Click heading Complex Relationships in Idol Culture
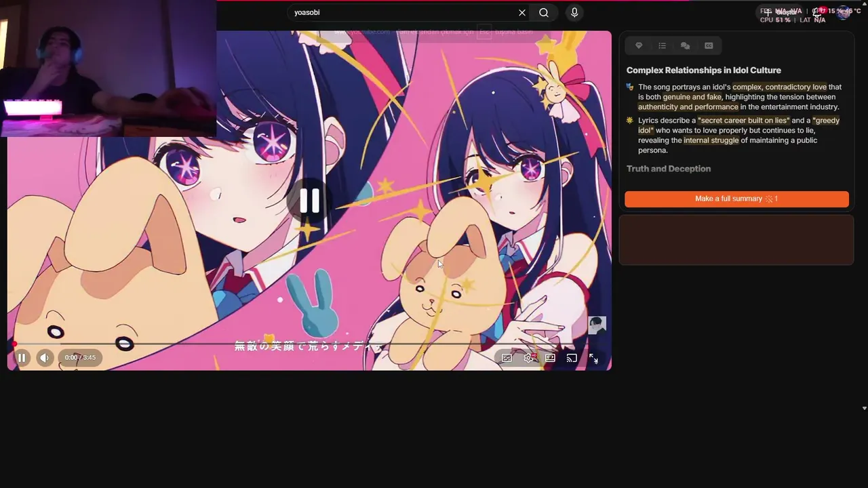 tap(704, 70)
